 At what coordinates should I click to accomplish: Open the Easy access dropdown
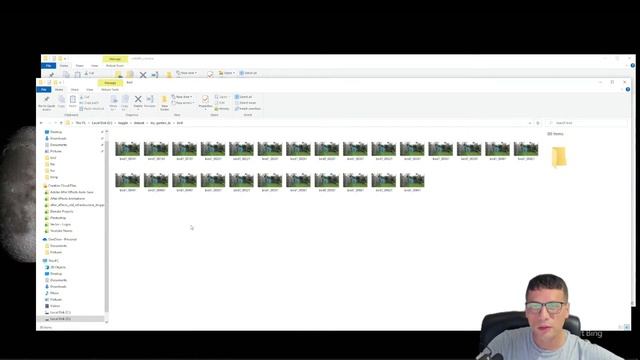[183, 103]
